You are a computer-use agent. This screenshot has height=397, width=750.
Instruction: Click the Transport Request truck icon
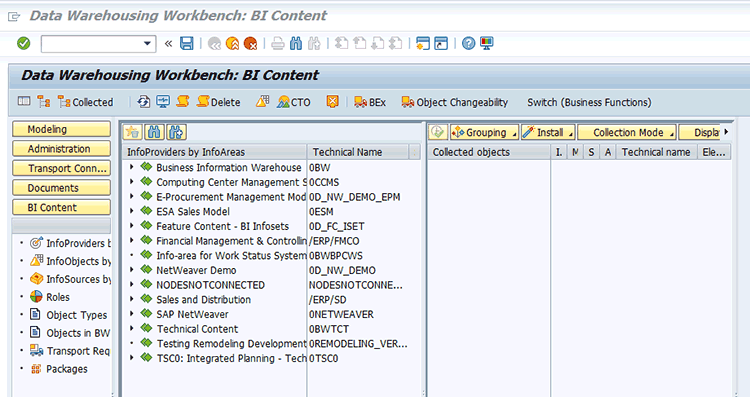[x=36, y=351]
